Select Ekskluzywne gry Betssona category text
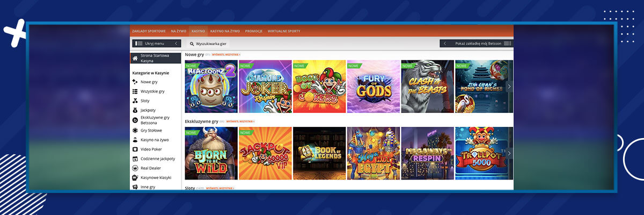The image size is (644, 215). click(155, 120)
